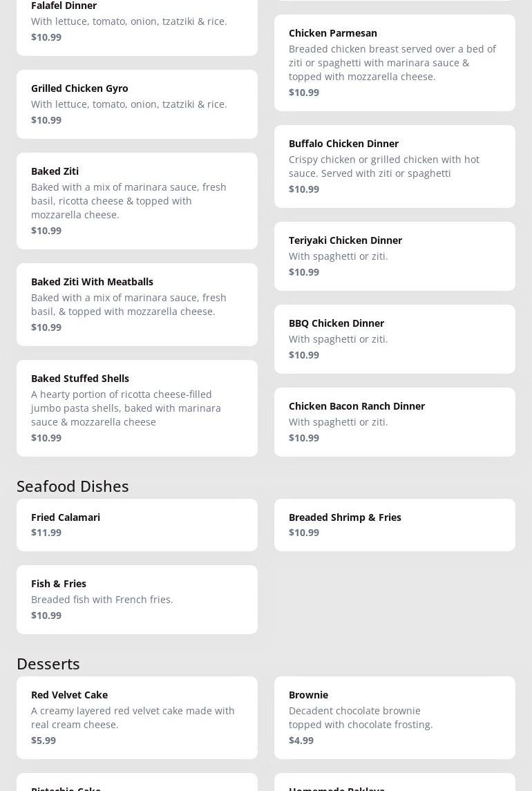Choose the Fish & Fries dish
Image resolution: width=532 pixels, height=791 pixels.
(x=137, y=600)
